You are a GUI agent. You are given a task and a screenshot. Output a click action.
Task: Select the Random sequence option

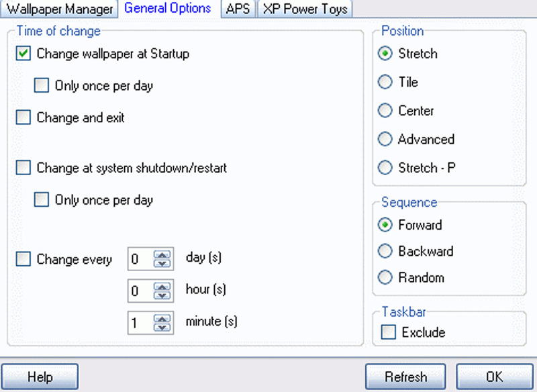(385, 277)
